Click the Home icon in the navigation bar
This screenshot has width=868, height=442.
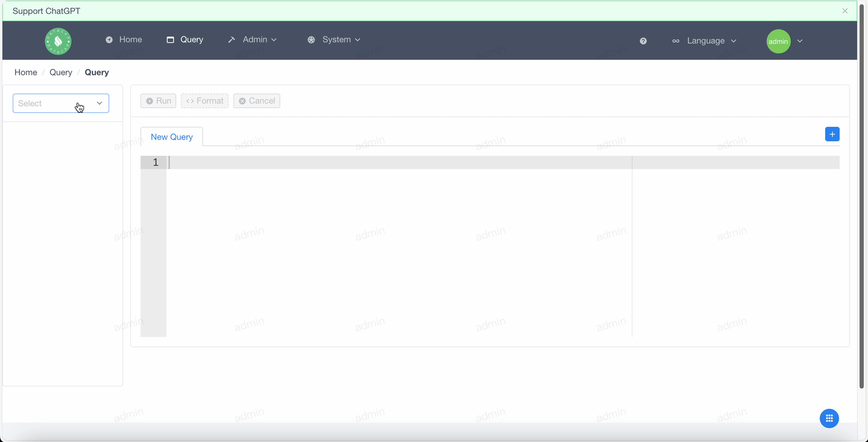[x=109, y=40]
